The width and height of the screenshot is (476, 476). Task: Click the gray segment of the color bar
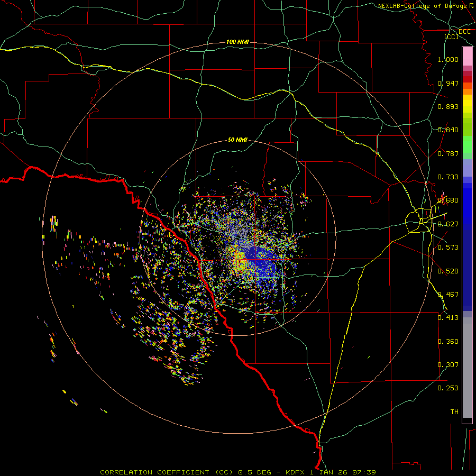[467, 368]
